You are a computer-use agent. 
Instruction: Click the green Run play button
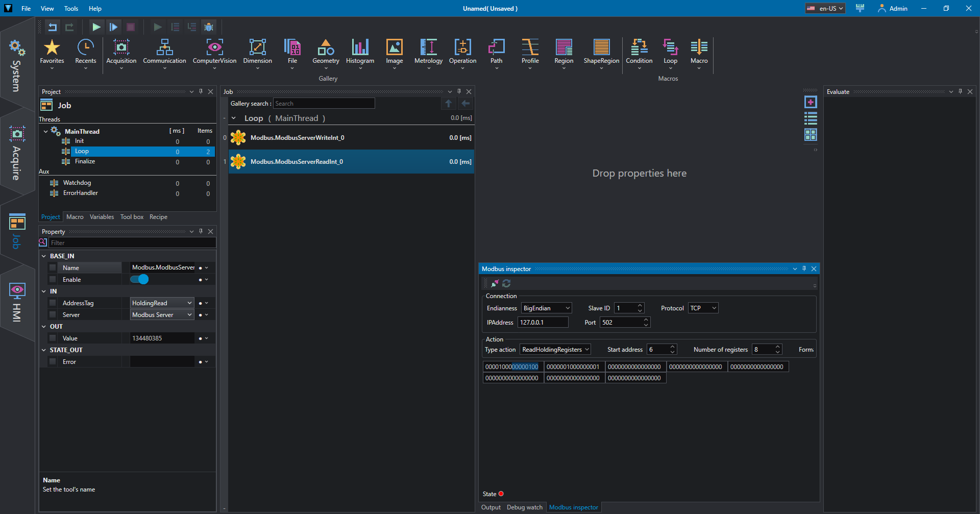pyautogui.click(x=96, y=27)
